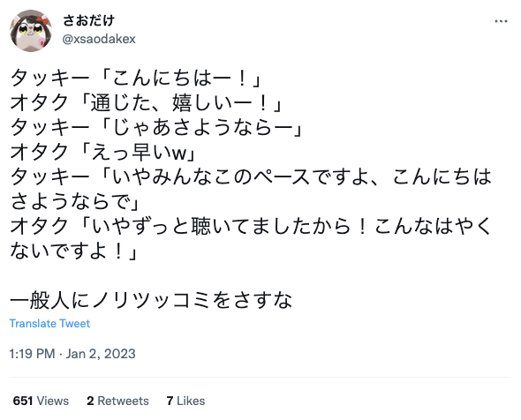
Task: Click the Translate Tweet link
Action: [x=49, y=324]
